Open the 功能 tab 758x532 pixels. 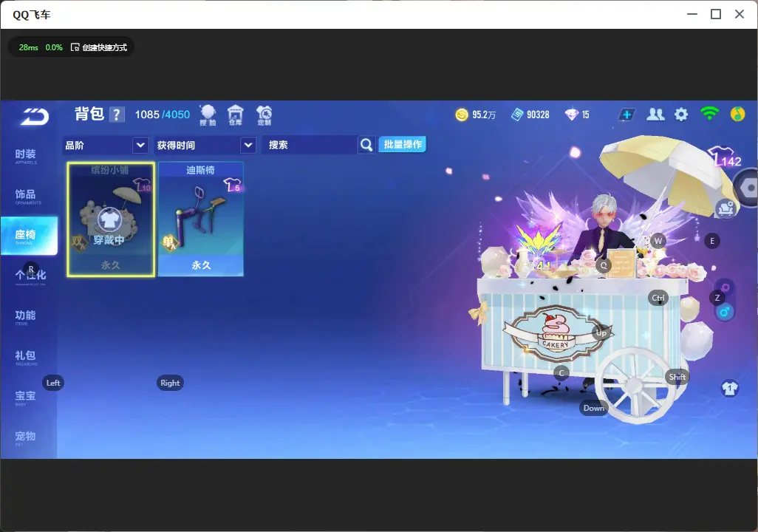coord(26,316)
